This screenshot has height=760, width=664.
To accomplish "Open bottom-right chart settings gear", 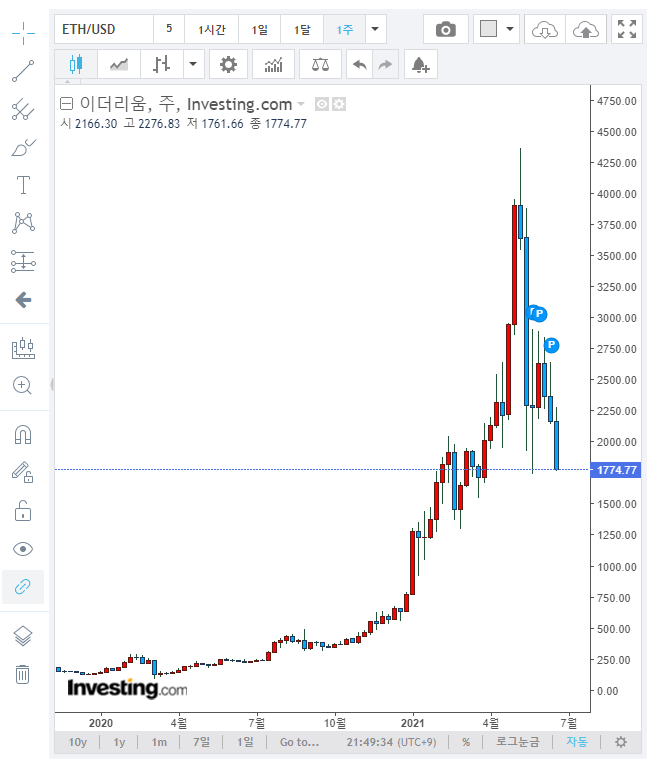I will pyautogui.click(x=621, y=742).
